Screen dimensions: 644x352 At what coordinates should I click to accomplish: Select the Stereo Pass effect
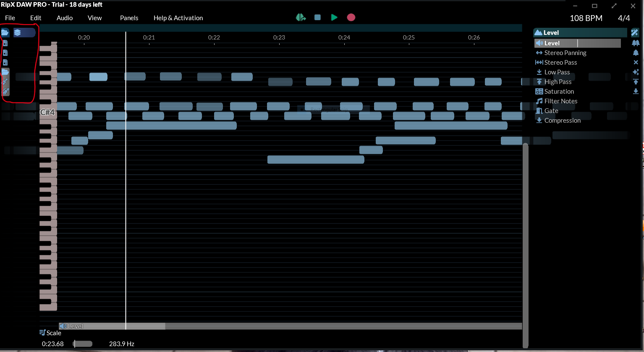coord(556,63)
